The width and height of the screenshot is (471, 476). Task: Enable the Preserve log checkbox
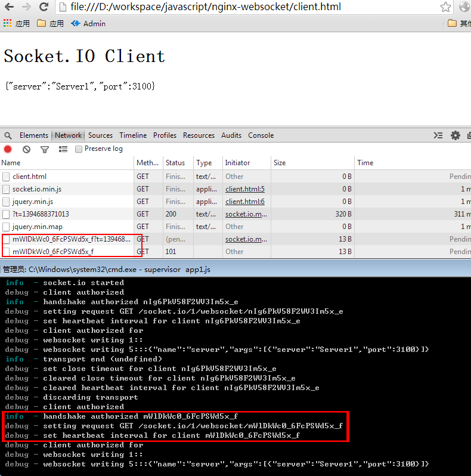(x=79, y=149)
